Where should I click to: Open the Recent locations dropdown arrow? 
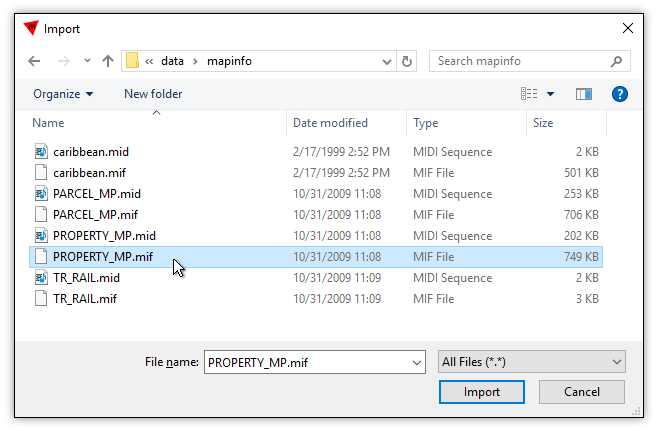pyautogui.click(x=87, y=61)
